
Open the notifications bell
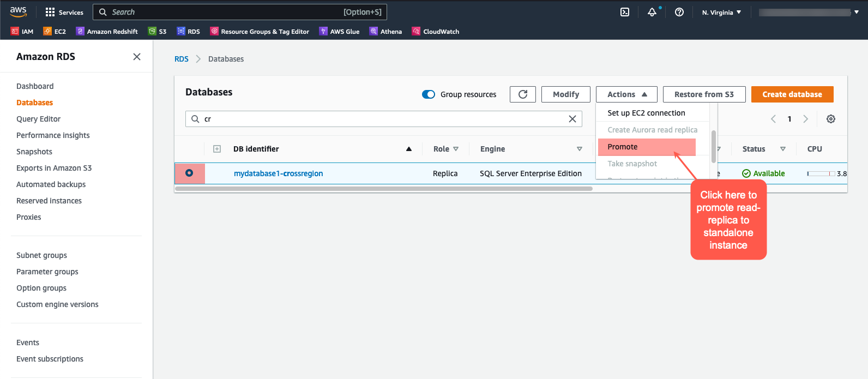652,12
